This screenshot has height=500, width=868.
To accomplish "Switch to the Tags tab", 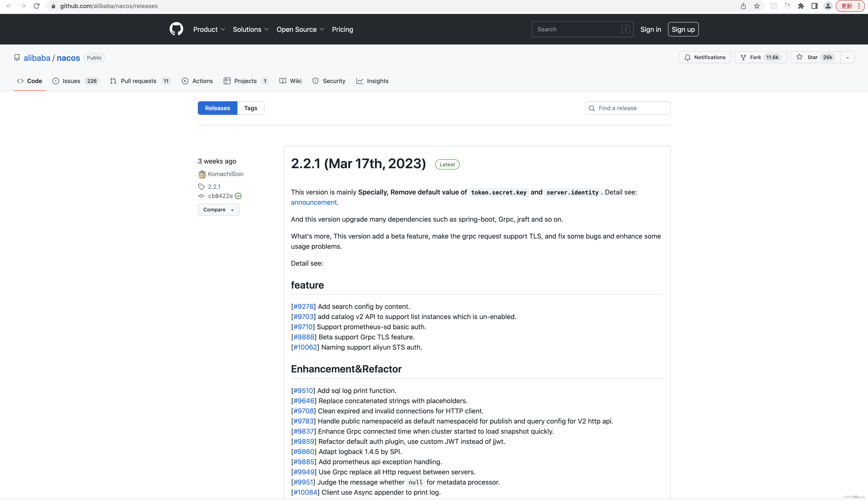I will 251,108.
